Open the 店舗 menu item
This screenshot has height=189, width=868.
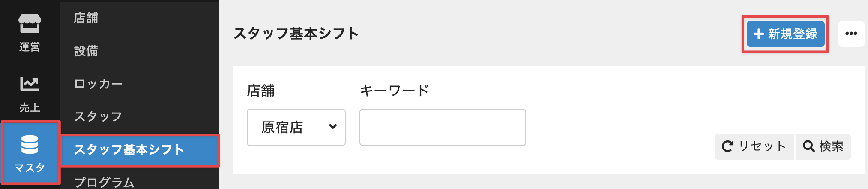coord(86,18)
